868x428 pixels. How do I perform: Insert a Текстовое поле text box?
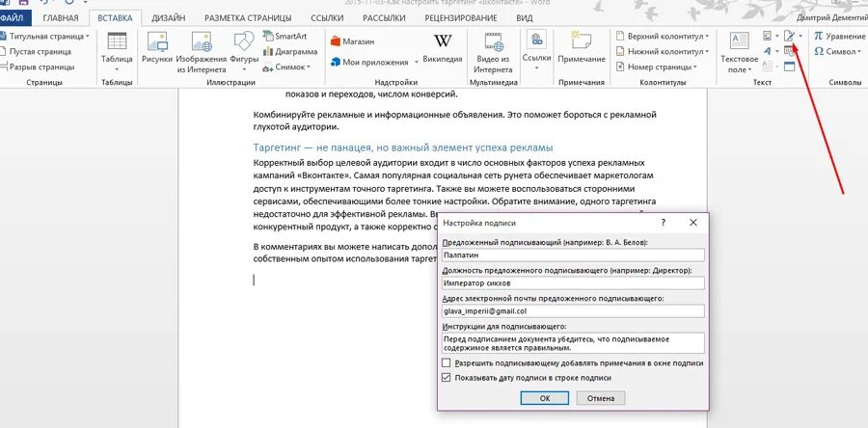739,51
